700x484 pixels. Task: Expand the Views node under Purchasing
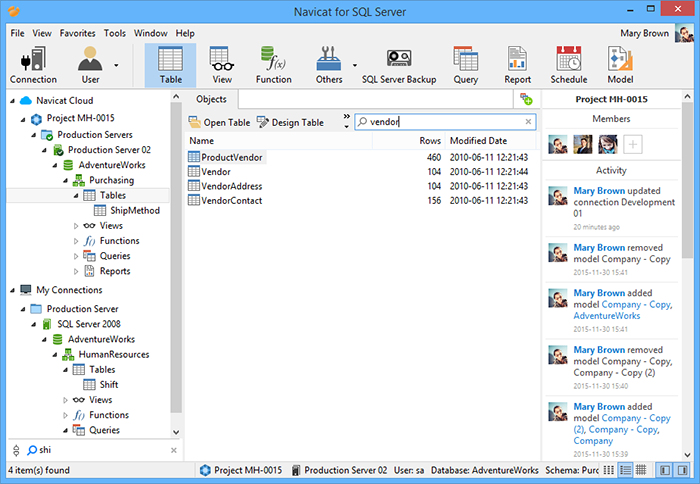76,226
